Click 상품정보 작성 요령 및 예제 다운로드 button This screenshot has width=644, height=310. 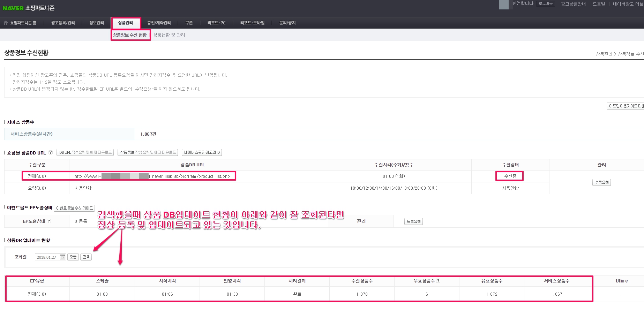click(x=148, y=152)
